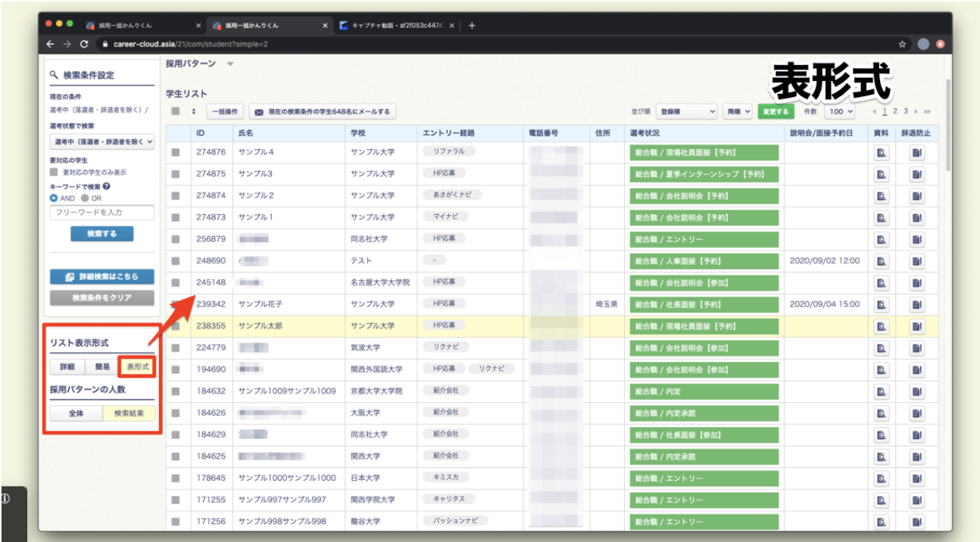This screenshot has height=542, width=980.
Task: Select the OR radio button
Action: tap(86, 198)
